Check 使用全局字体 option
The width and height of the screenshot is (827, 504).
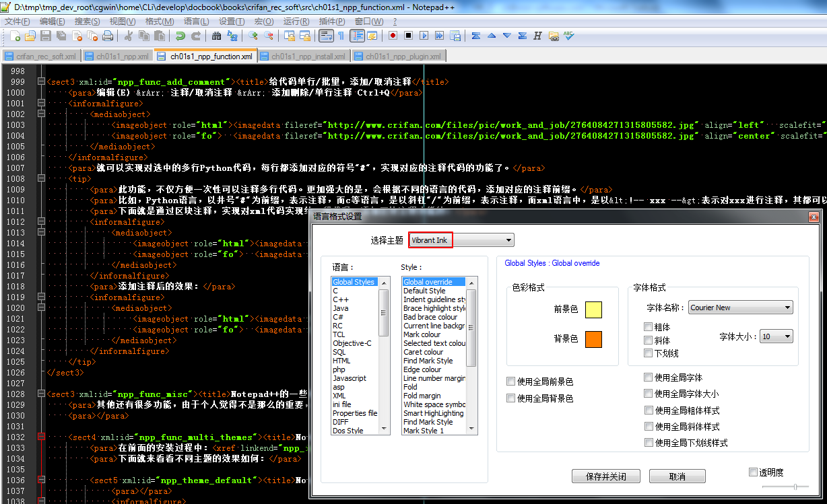(x=648, y=377)
